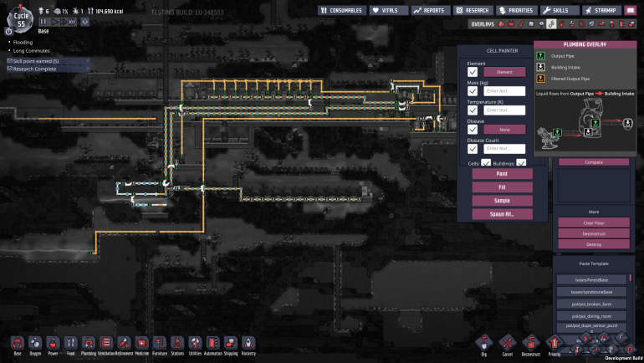The height and width of the screenshot is (363, 644).
Task: Open the Ventilation build category
Action: coord(106,343)
